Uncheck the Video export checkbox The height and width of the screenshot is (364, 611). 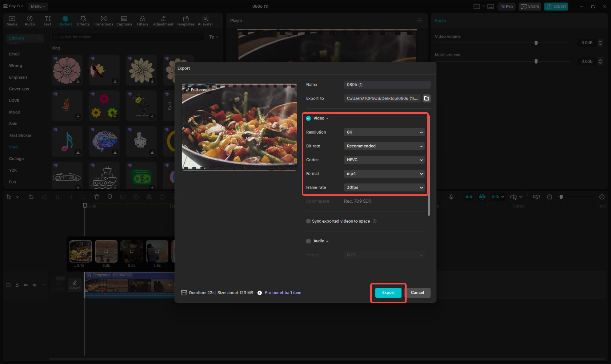pyautogui.click(x=308, y=118)
